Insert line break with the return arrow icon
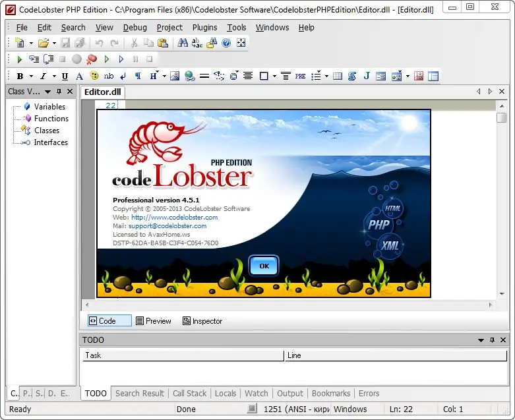 (123, 76)
